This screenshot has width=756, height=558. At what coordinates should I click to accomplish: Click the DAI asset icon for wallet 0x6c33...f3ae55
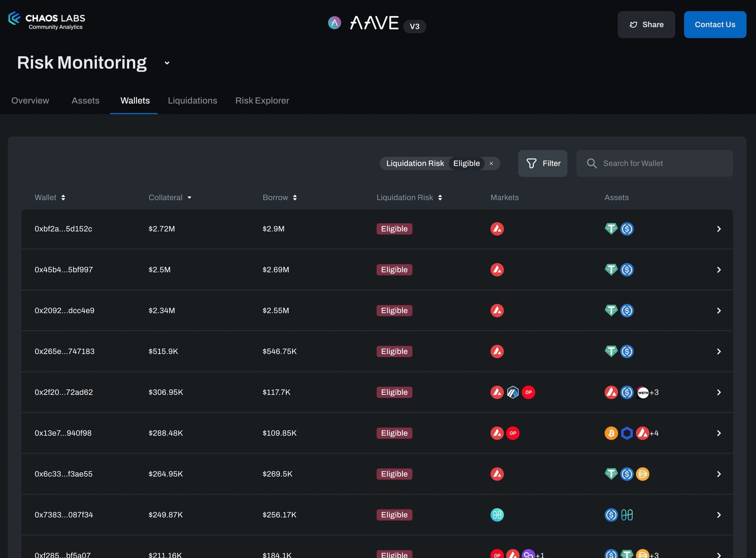642,474
